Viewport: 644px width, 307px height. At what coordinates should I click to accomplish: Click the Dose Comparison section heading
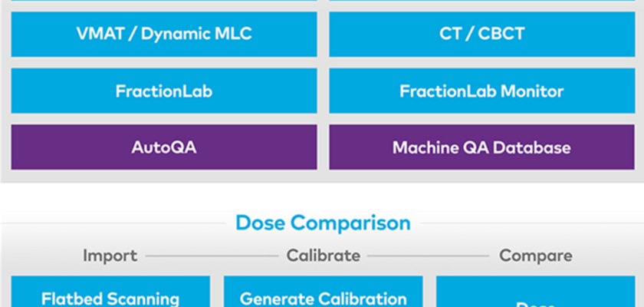[x=323, y=223]
